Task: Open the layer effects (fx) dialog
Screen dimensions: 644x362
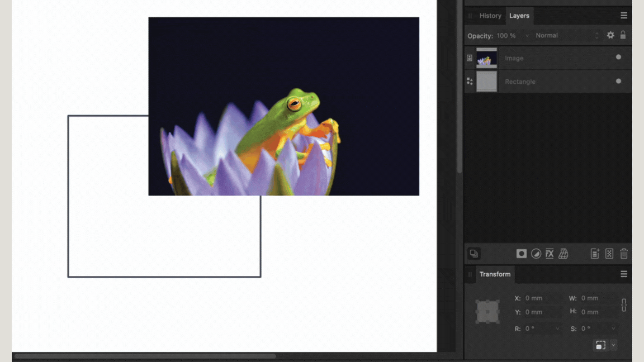Action: (x=550, y=253)
